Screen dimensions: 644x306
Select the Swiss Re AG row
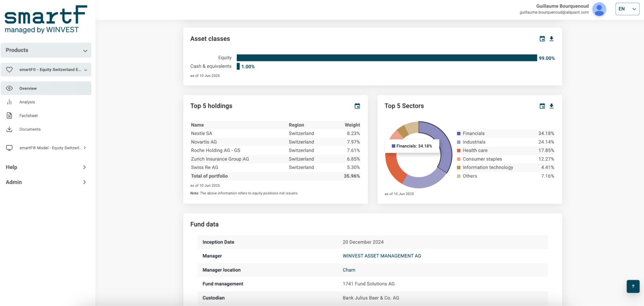point(275,167)
